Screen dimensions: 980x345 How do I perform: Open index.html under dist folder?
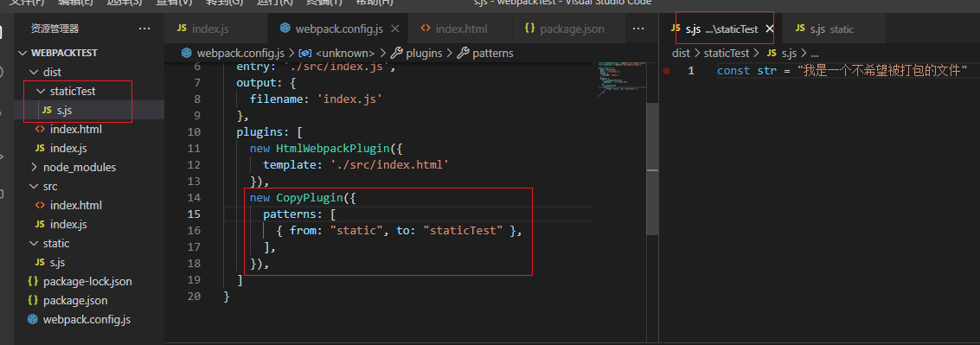pos(75,130)
